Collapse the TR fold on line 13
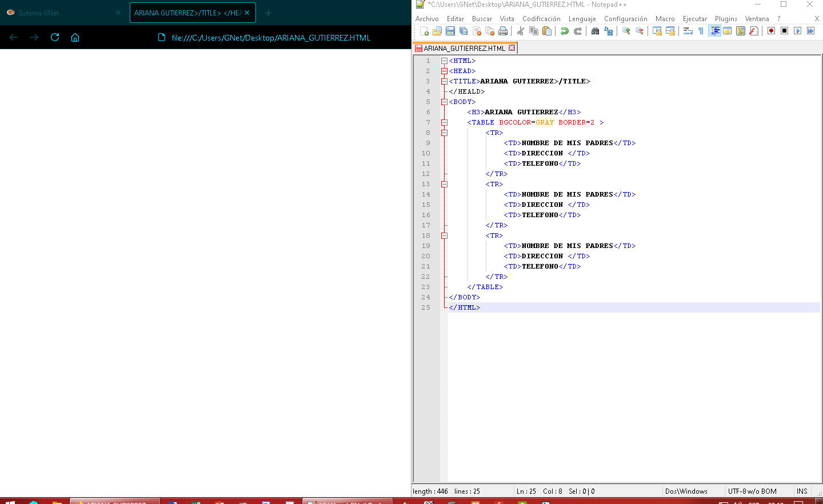The image size is (823, 504). [x=444, y=184]
